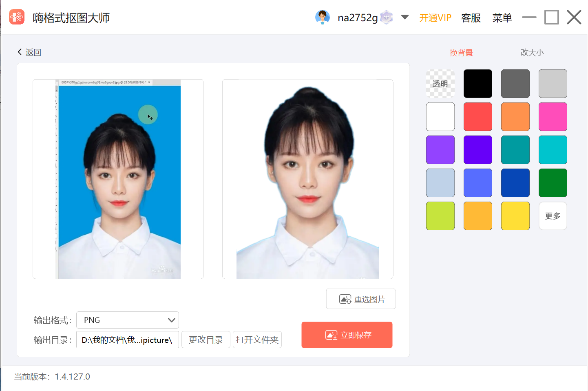
Task: Click the VIP diamond badge icon
Action: [x=386, y=18]
